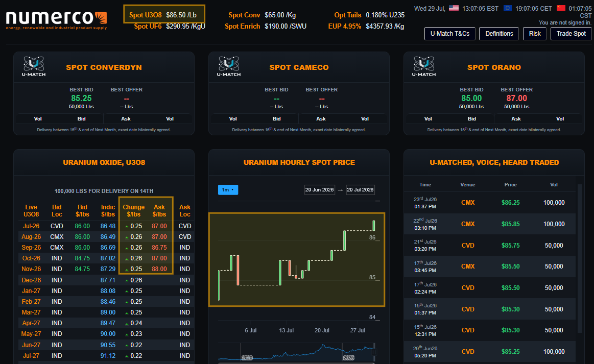The height and width of the screenshot is (364, 594).
Task: Click the Live U3O8 column header
Action: click(31, 211)
